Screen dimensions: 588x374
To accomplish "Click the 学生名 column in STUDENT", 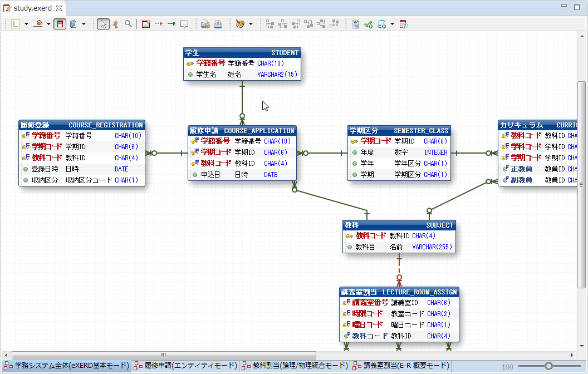I will [242, 75].
